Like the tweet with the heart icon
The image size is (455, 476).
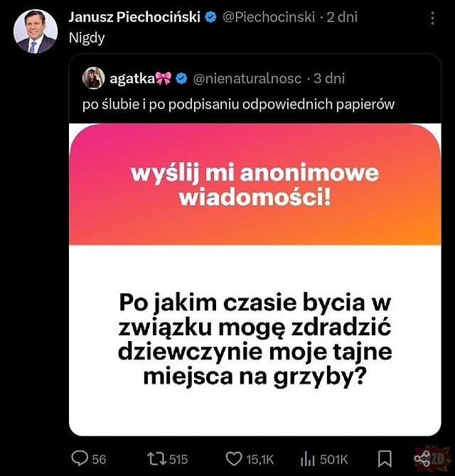click(x=234, y=458)
